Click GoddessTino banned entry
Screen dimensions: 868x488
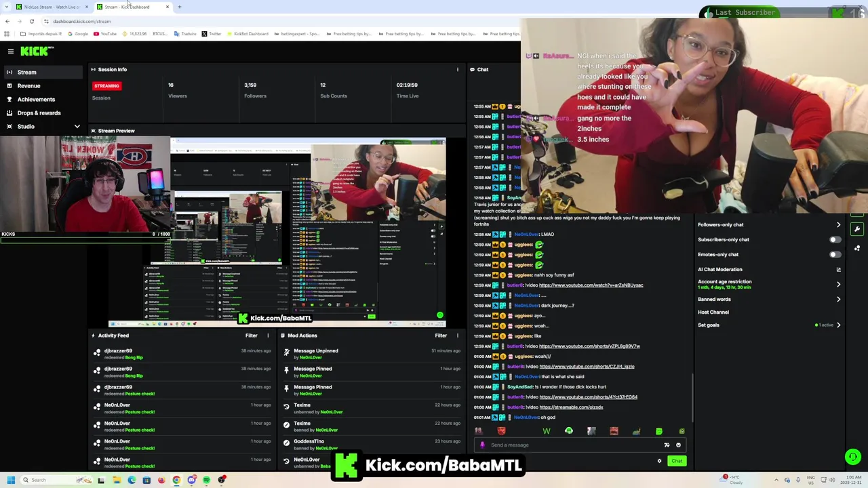pos(371,444)
